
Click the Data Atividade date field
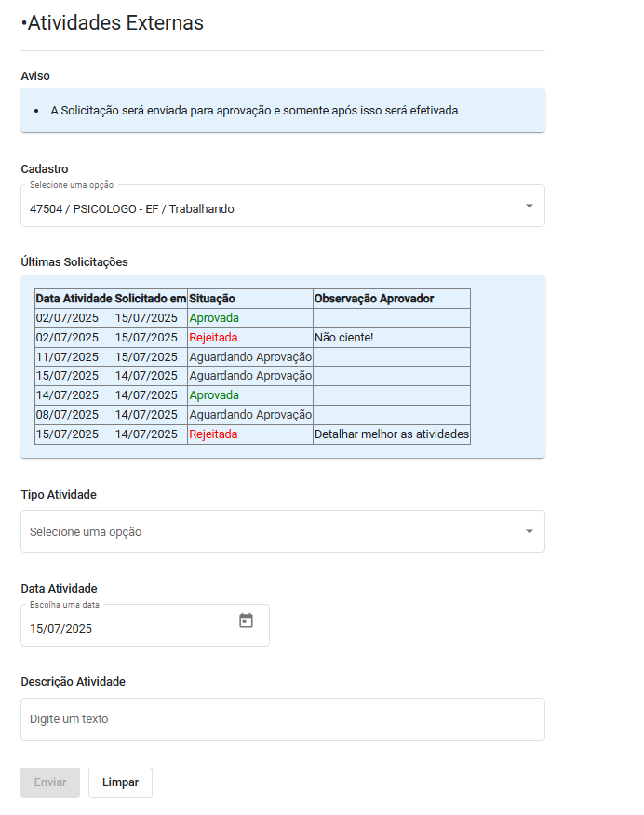pyautogui.click(x=145, y=625)
